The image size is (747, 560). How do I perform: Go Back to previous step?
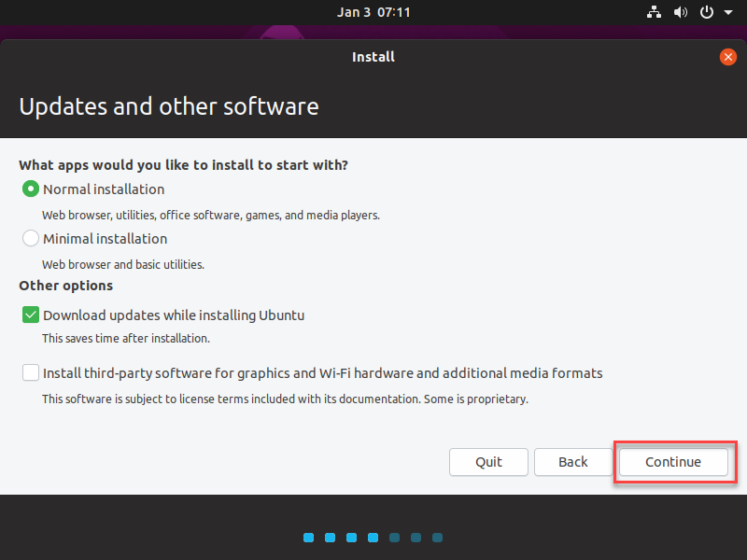(x=573, y=462)
